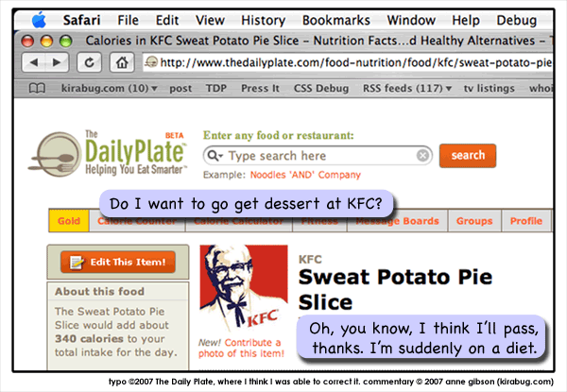
Task: Click the site favicon in the address bar
Action: (x=151, y=62)
